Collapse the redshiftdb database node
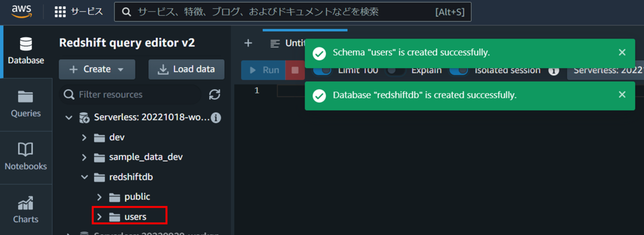 coord(84,177)
